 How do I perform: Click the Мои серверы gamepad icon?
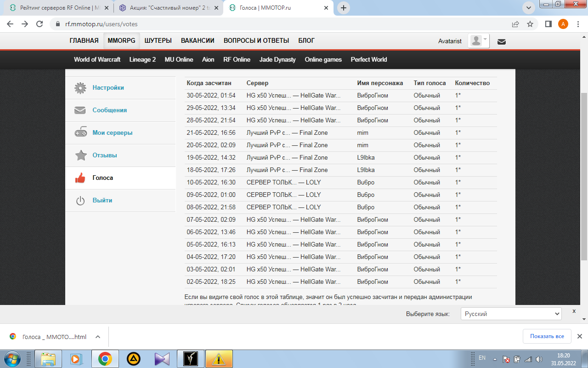pyautogui.click(x=81, y=132)
